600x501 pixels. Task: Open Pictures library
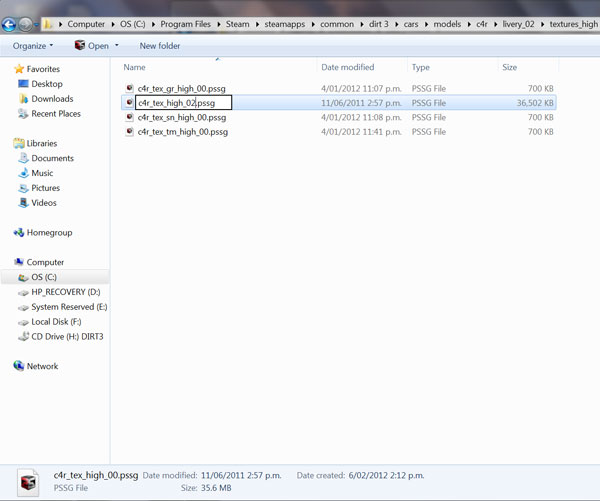tap(46, 188)
